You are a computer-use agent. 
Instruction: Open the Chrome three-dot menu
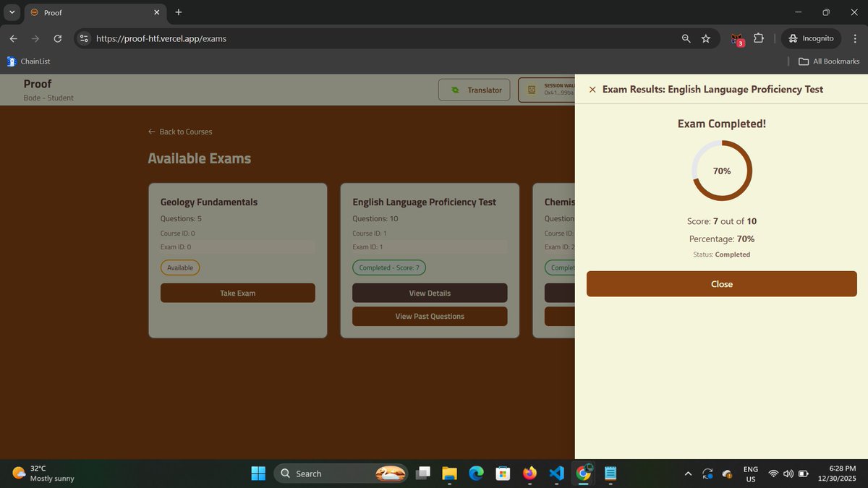(854, 38)
